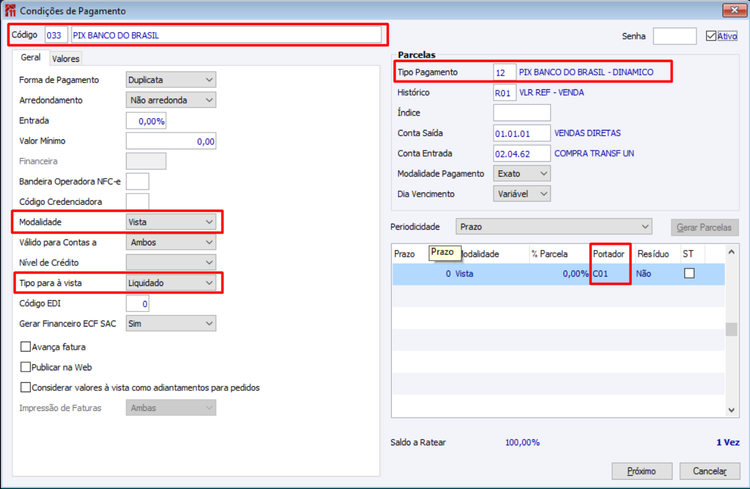Click the % Parcela column header

click(559, 254)
